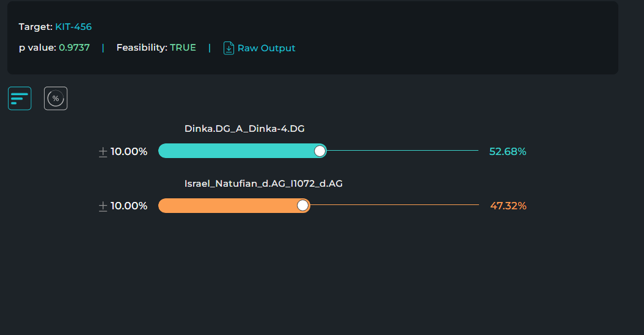Click the Dinka plus-minus error icon
Viewport: 644px width, 335px height.
click(x=103, y=152)
